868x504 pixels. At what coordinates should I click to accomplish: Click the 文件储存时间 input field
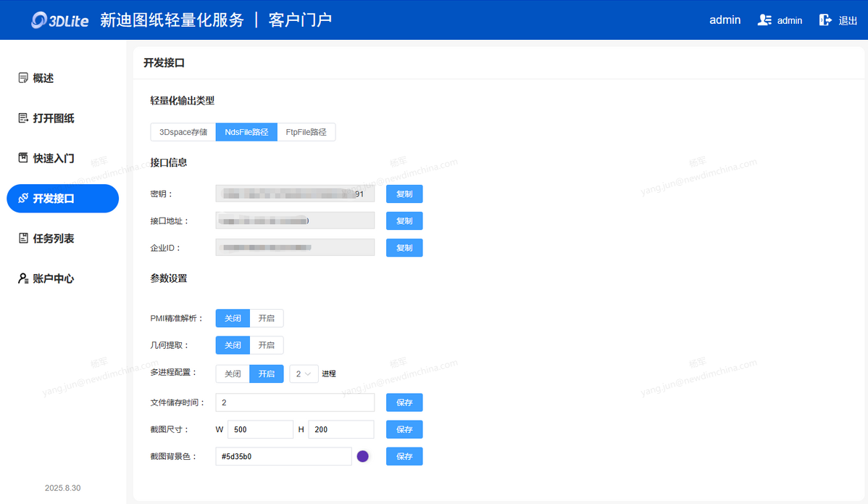coord(295,402)
